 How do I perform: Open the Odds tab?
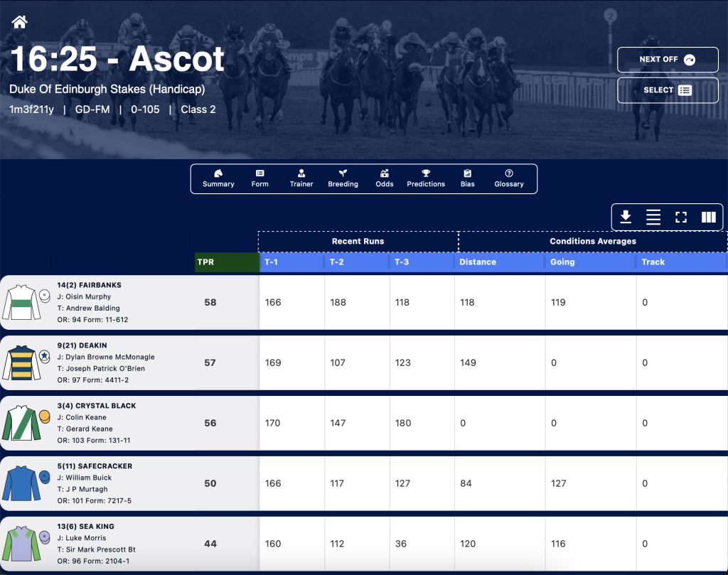[x=385, y=178]
